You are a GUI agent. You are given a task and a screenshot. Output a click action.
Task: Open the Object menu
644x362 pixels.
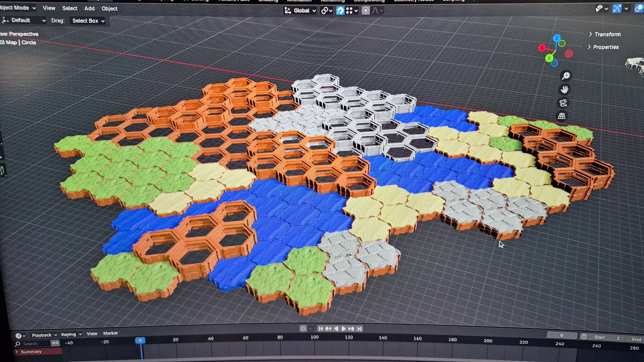pos(109,9)
